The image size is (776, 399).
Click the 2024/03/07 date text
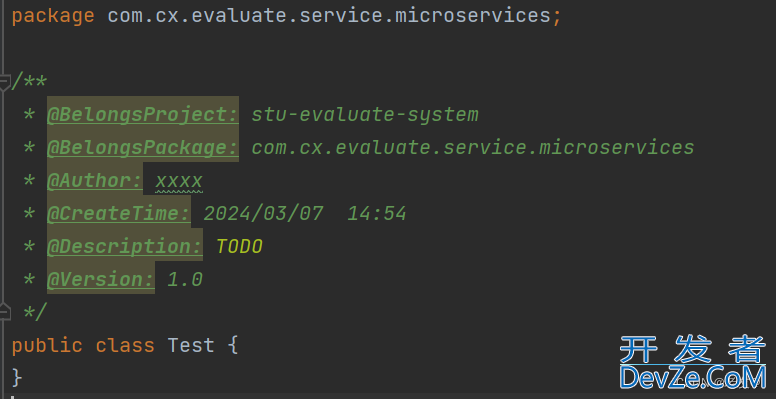click(263, 213)
